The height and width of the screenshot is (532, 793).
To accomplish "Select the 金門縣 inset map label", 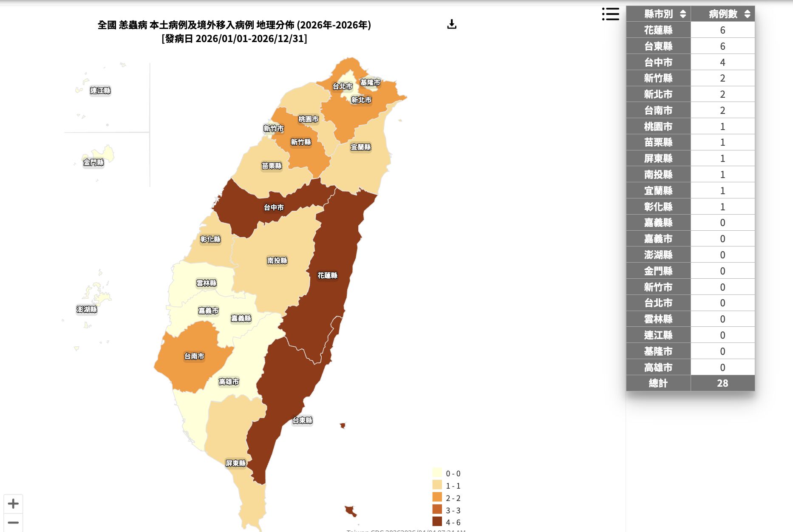I will tap(93, 162).
